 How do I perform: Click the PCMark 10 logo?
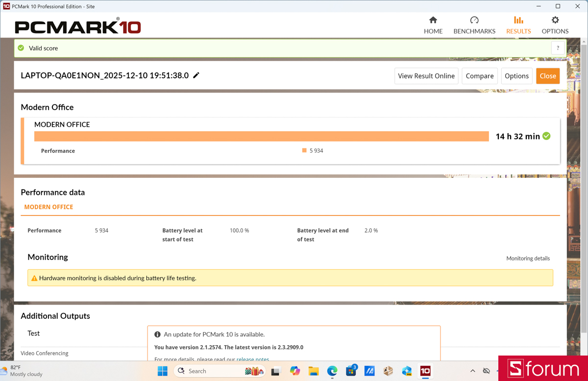77,26
